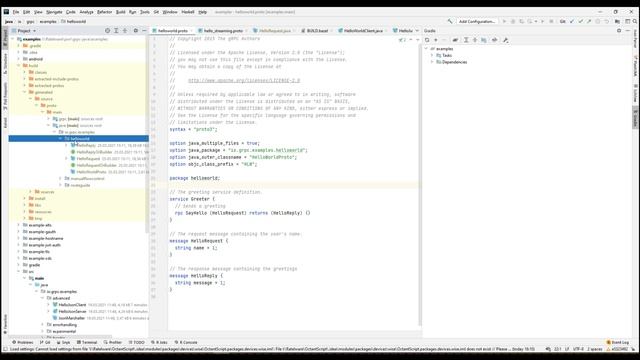Open the Window menu
Image resolution: width=640 pixels, height=360 pixels.
(170, 12)
